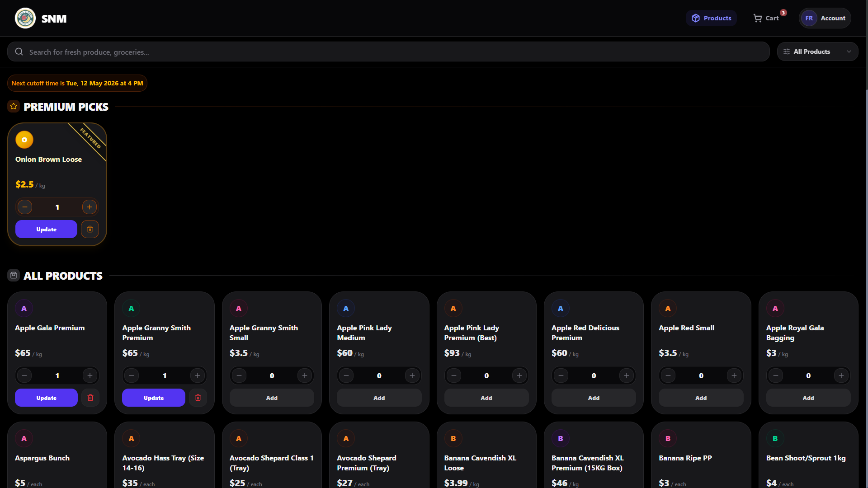868x488 pixels.
Task: Click the SNM logo icon
Action: tap(25, 18)
